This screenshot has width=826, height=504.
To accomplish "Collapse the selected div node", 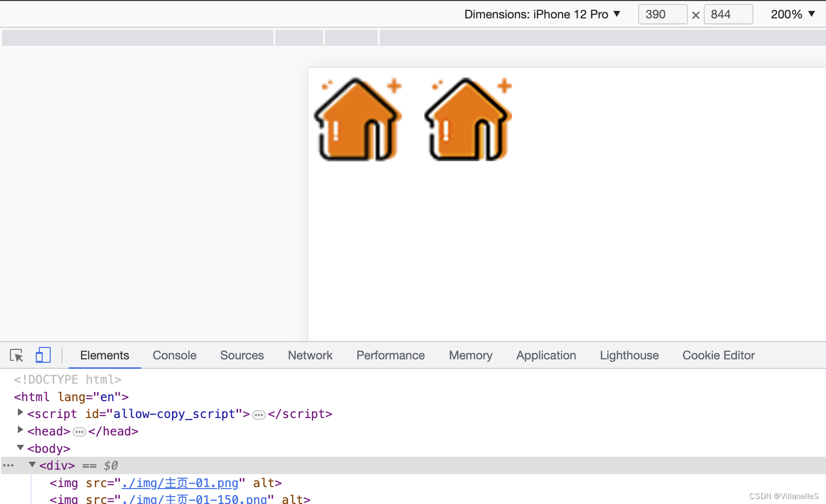I will (32, 465).
